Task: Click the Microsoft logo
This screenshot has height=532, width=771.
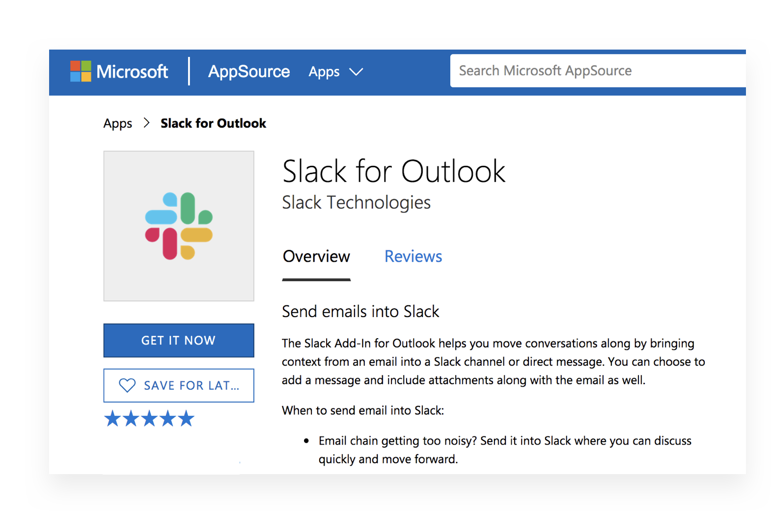Action: click(x=119, y=72)
